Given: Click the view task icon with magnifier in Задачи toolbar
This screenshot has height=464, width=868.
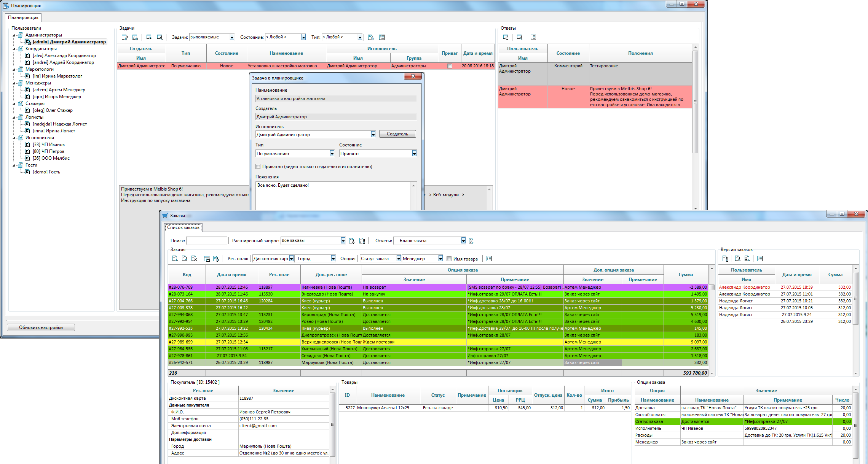Looking at the screenshot, I should click(160, 37).
